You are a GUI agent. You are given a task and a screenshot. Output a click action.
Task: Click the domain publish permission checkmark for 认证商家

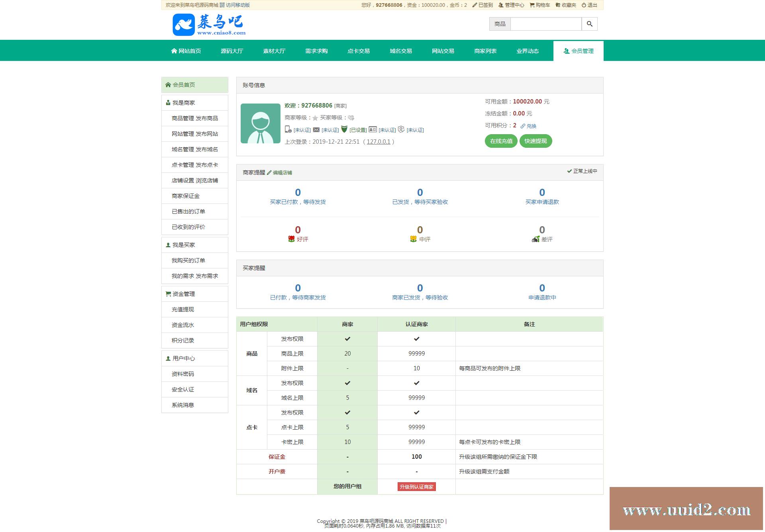[416, 383]
